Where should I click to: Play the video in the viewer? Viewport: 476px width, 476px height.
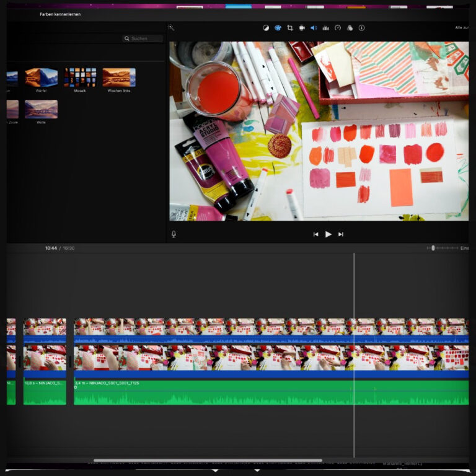click(x=328, y=234)
